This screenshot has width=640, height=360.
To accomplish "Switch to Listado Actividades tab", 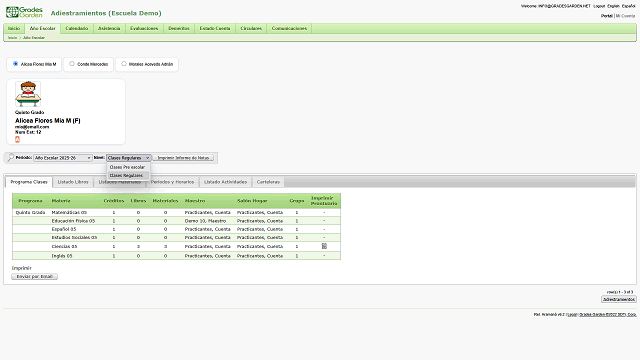I will [225, 182].
